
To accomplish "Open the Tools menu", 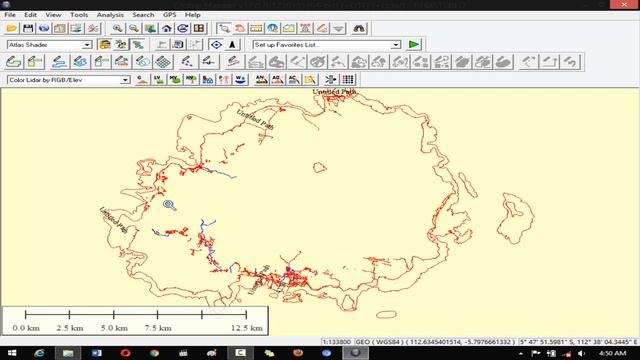I will pos(79,15).
